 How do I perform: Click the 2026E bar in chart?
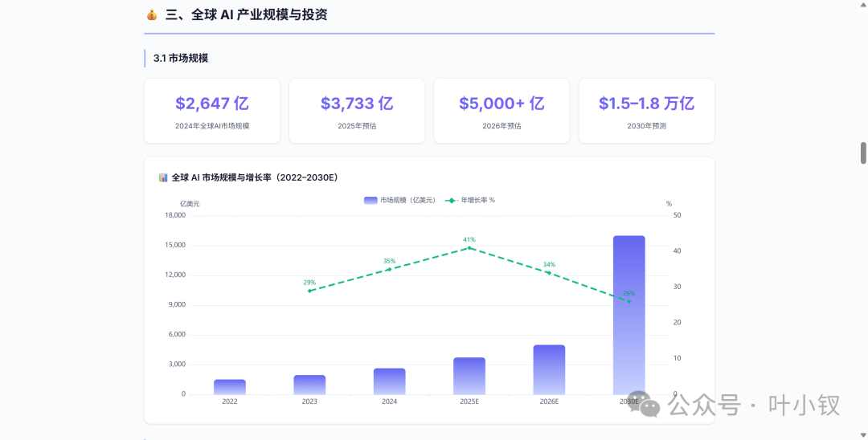point(549,370)
